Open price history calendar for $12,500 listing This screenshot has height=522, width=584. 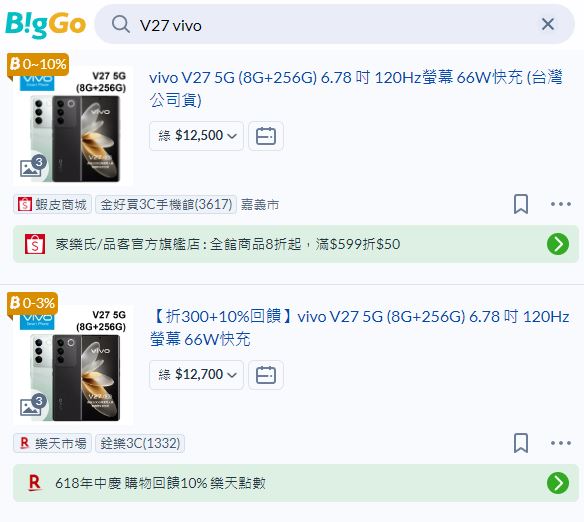point(266,136)
